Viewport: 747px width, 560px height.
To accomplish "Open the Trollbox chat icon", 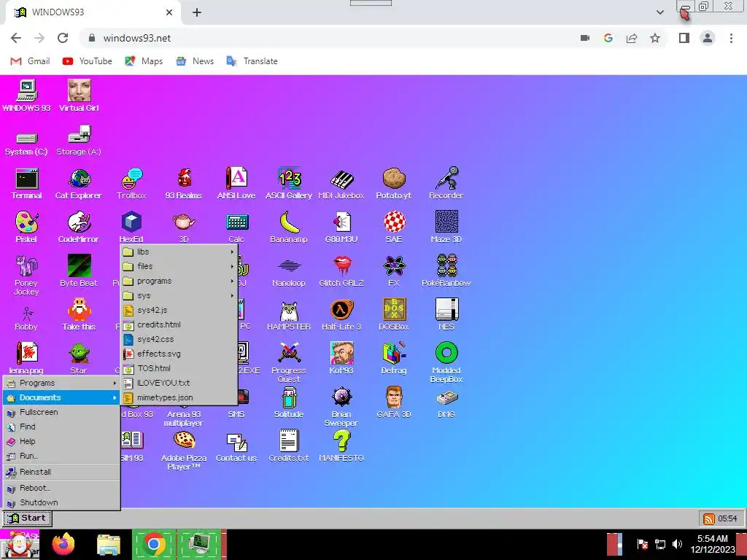I will pos(131,184).
